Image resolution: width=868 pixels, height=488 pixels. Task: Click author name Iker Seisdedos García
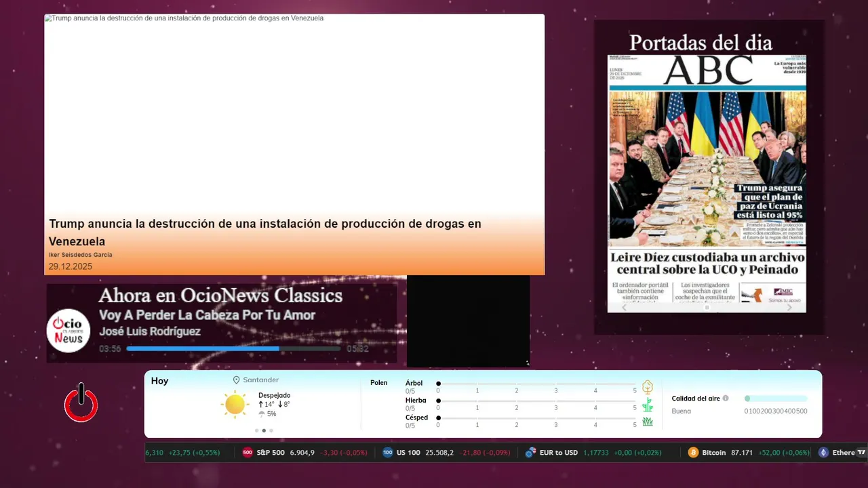[x=81, y=255]
